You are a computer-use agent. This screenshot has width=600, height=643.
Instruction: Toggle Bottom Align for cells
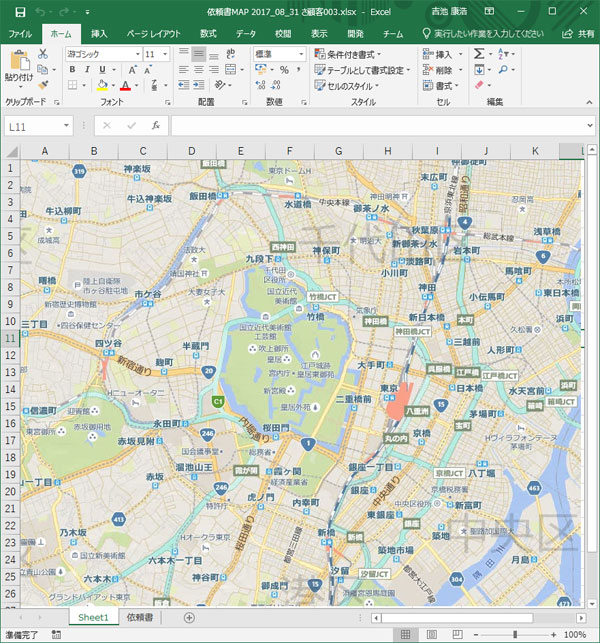pos(214,55)
